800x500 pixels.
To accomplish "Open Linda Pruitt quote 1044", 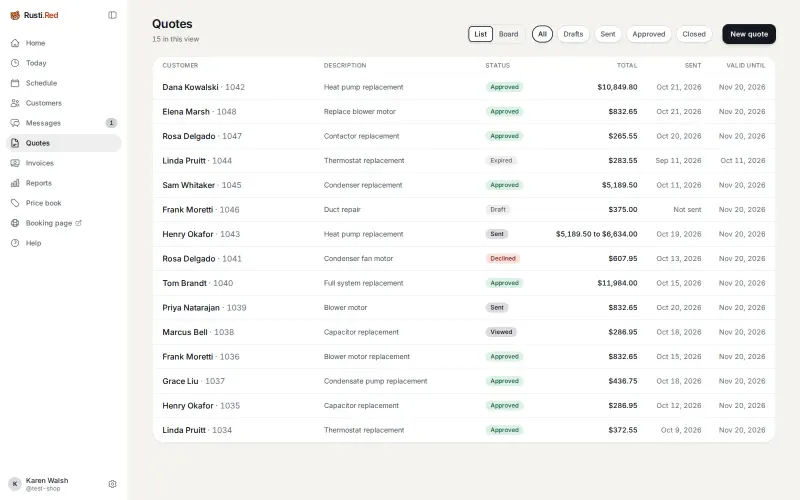I will [x=464, y=161].
